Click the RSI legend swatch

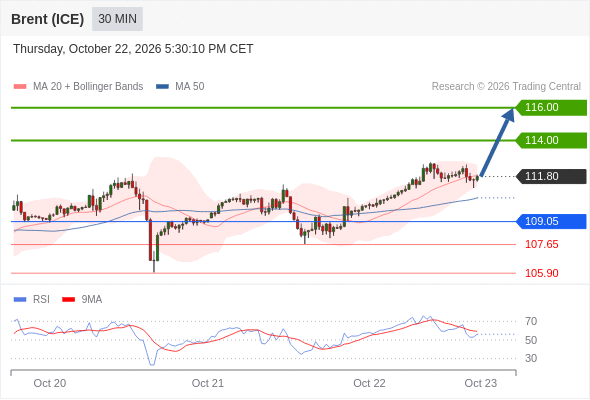point(20,300)
